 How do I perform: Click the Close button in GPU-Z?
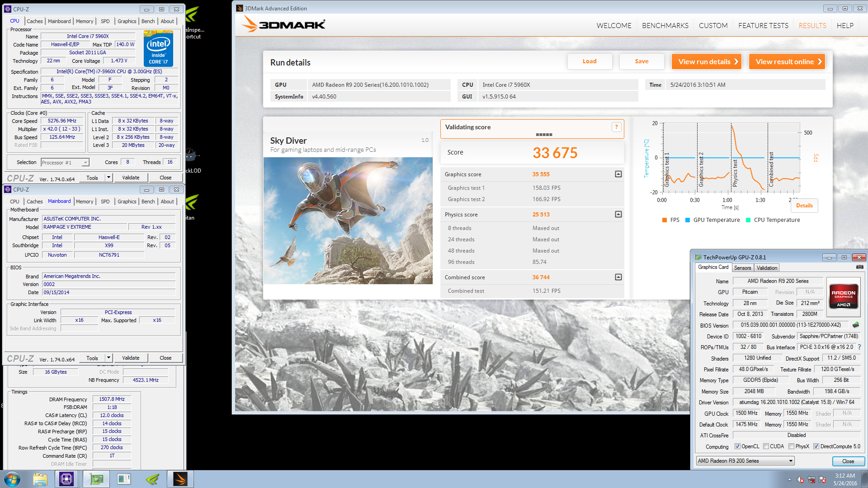(x=848, y=461)
